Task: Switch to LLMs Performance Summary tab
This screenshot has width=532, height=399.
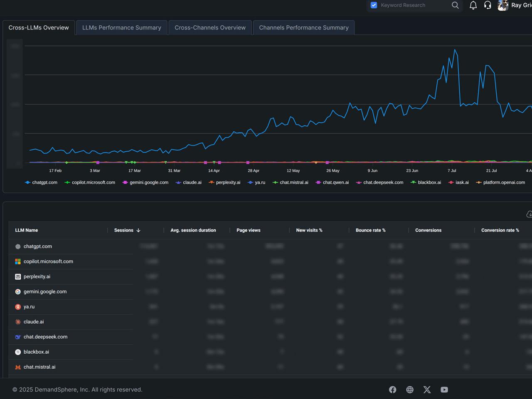Action: click(121, 28)
